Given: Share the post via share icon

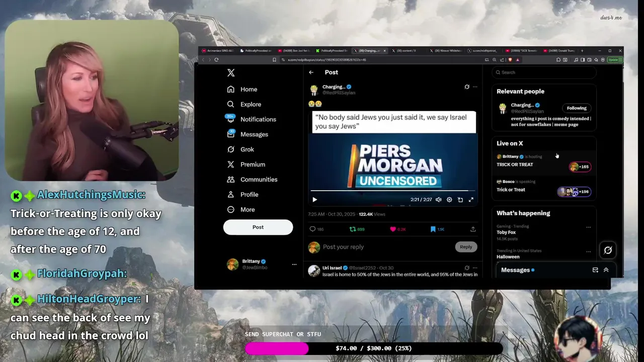Looking at the screenshot, I should 473,229.
